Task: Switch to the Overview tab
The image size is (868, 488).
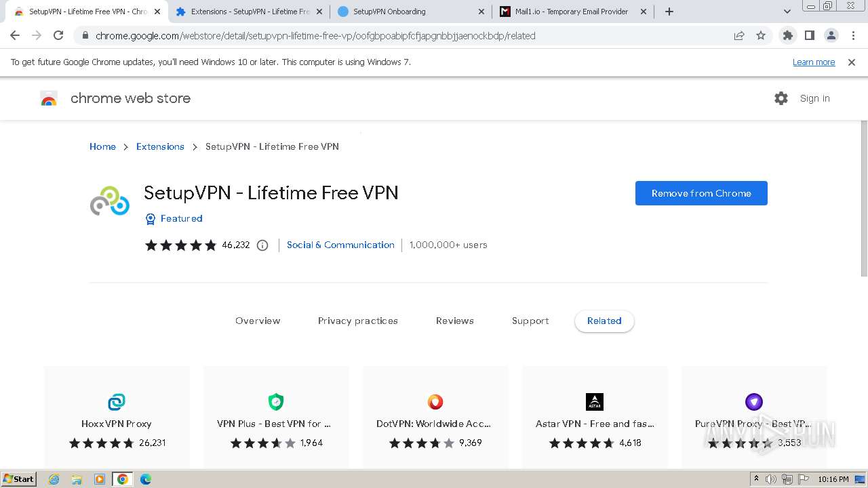Action: [x=258, y=321]
